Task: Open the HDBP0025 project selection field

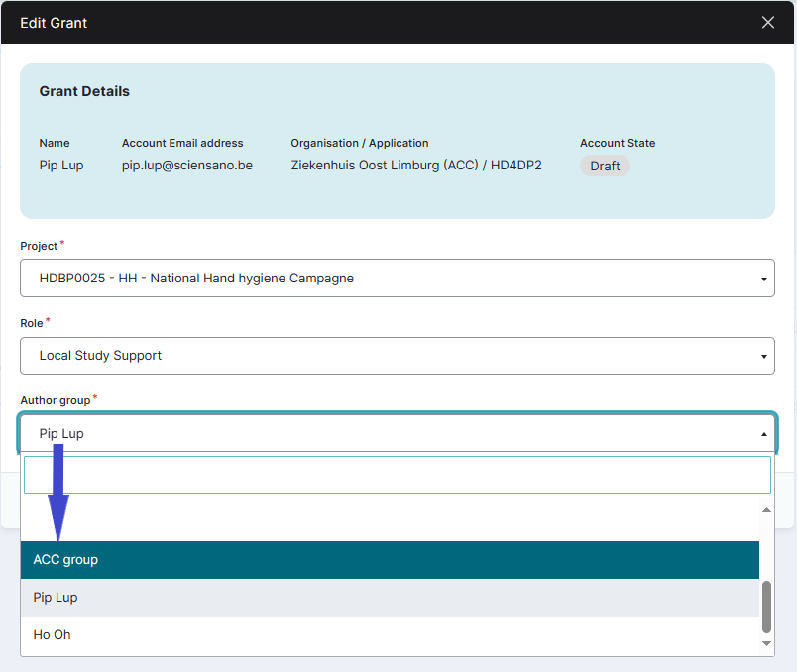Action: coord(397,279)
